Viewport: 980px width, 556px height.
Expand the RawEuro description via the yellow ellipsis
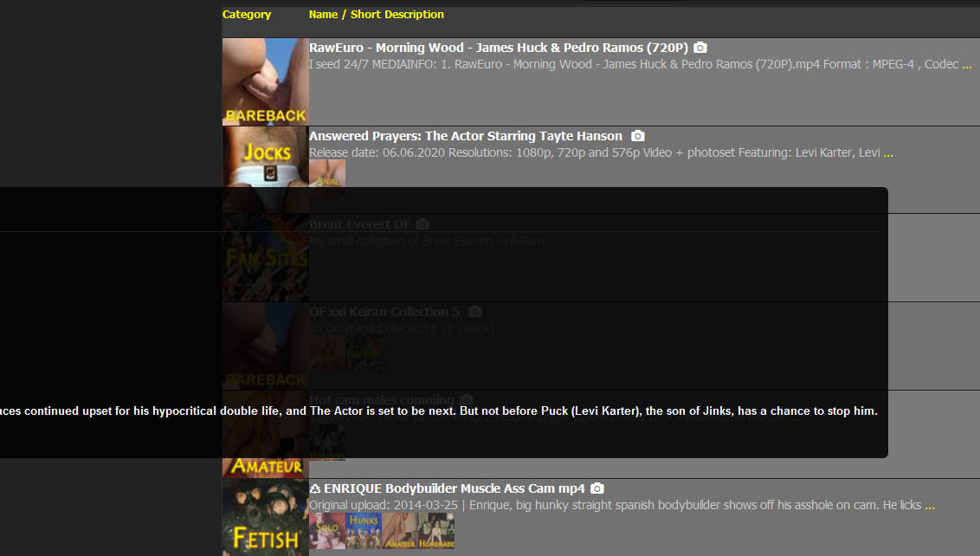[967, 65]
